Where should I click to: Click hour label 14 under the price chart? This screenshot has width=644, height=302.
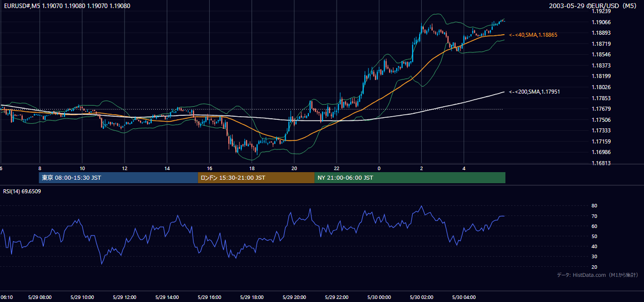click(x=167, y=169)
